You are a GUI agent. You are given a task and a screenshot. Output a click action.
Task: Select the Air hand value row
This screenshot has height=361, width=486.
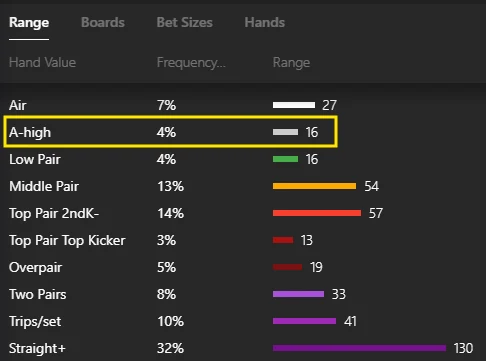(243, 105)
